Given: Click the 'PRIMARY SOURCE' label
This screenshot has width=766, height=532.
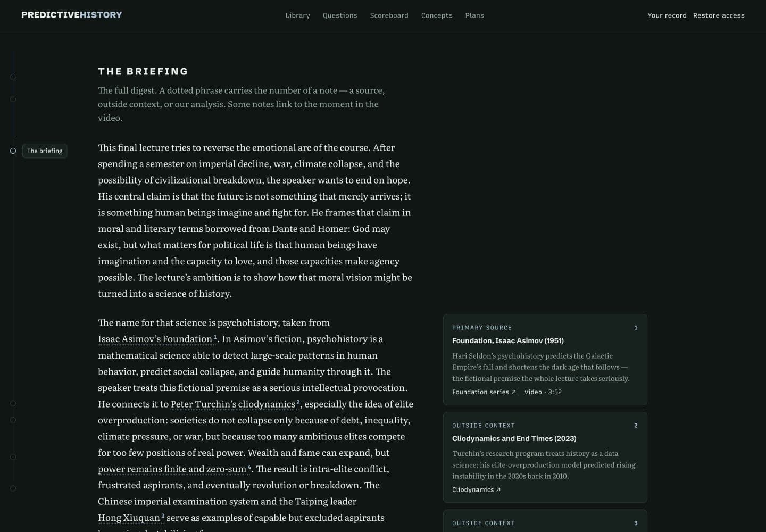Looking at the screenshot, I should pos(482,328).
